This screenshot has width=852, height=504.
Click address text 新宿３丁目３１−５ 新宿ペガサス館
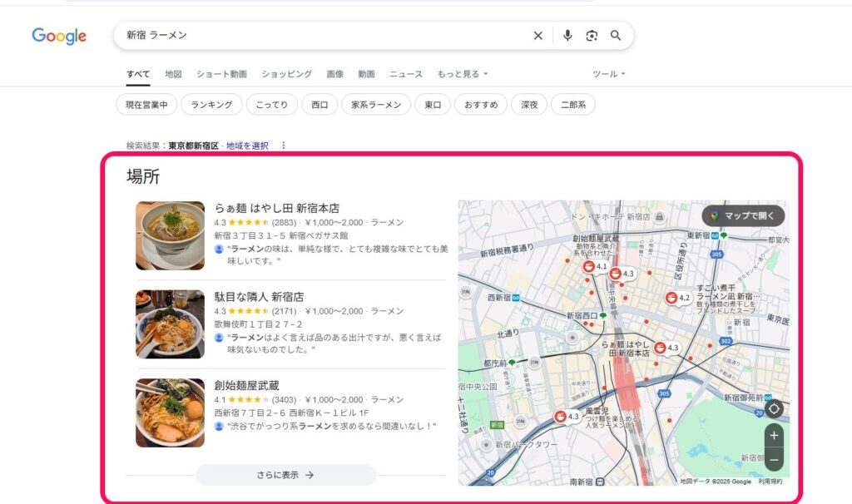pyautogui.click(x=281, y=235)
